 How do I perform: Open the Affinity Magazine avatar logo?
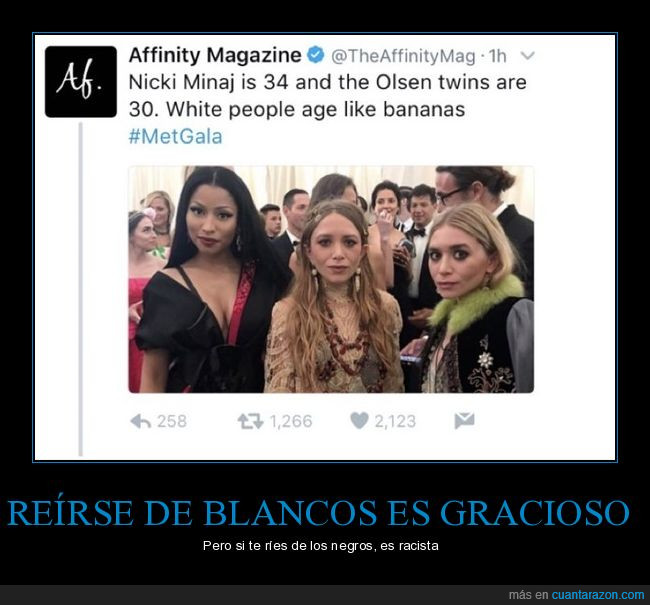click(x=81, y=82)
